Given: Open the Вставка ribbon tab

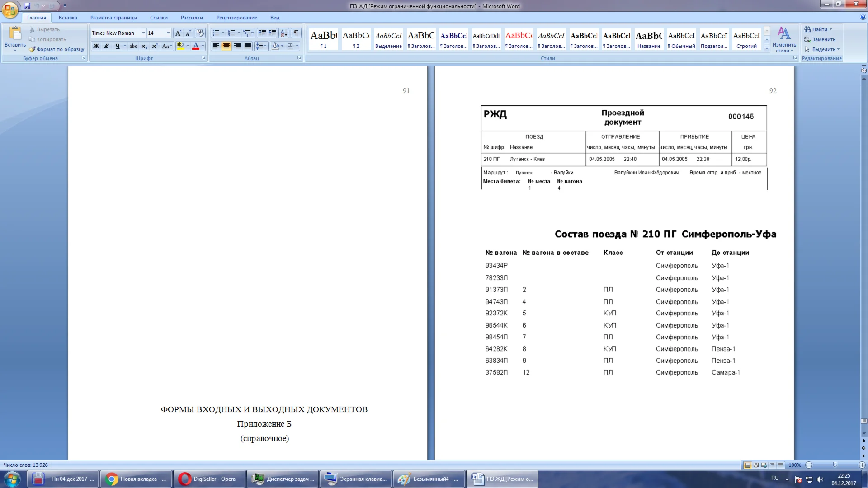Looking at the screenshot, I should click(x=68, y=18).
